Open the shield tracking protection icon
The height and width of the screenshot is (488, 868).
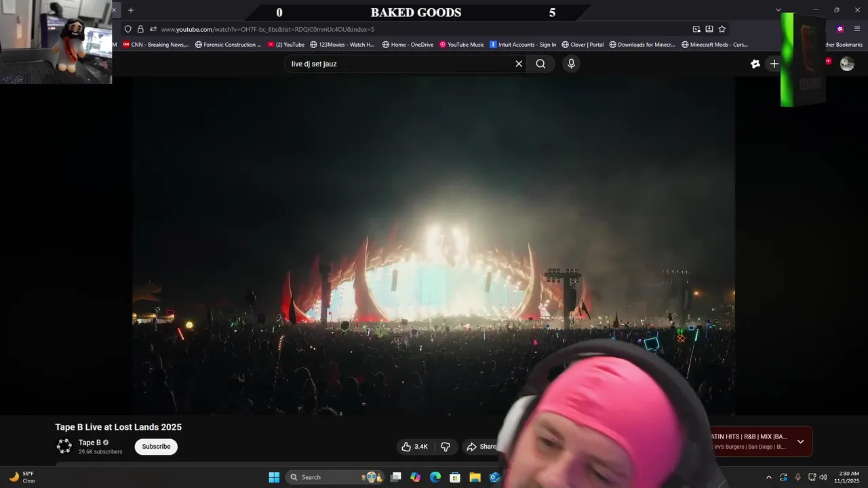point(127,29)
